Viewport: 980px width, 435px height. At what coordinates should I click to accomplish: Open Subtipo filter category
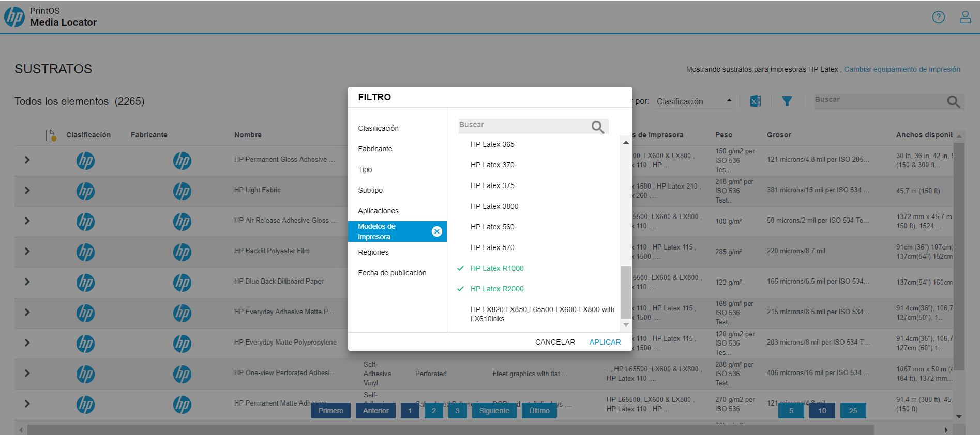[397, 190]
